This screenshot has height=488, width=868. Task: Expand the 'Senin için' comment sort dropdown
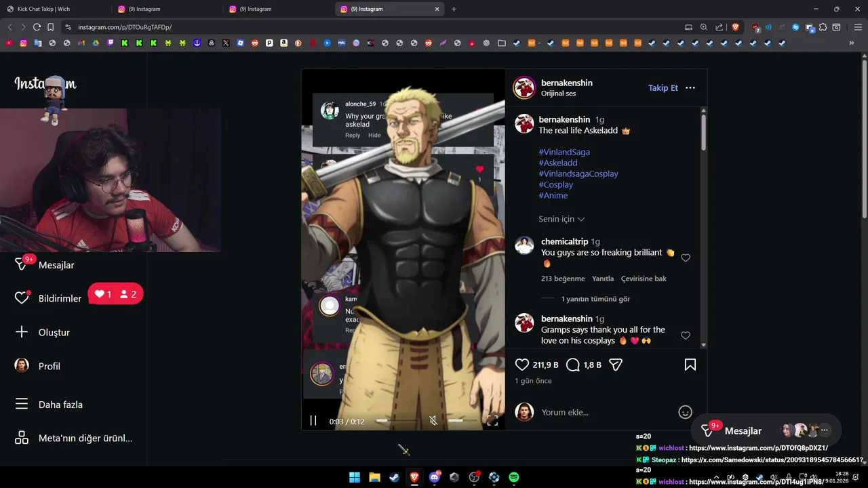click(561, 219)
